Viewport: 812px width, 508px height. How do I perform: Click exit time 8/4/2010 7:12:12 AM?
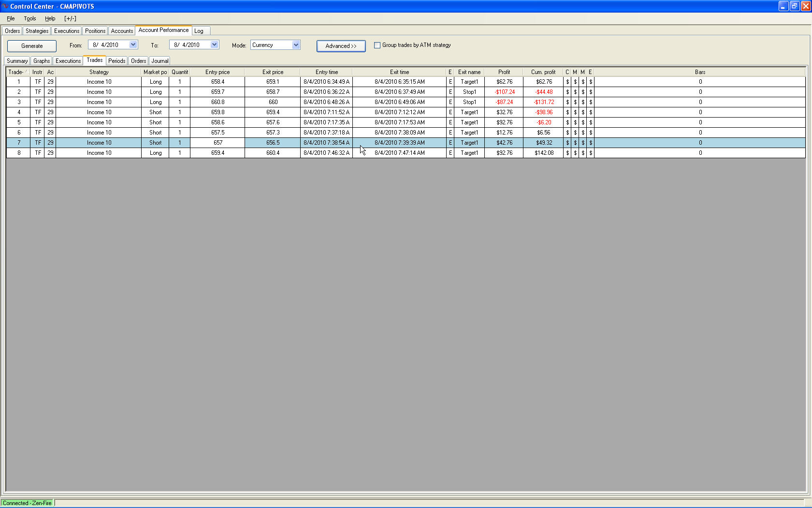click(x=400, y=112)
